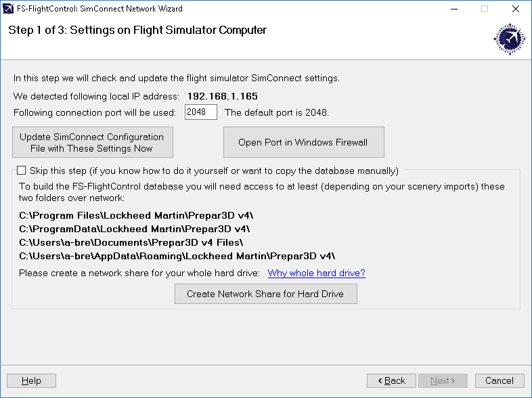Click the greyed-out Next button
Image resolution: width=532 pixels, height=398 pixels.
point(443,380)
